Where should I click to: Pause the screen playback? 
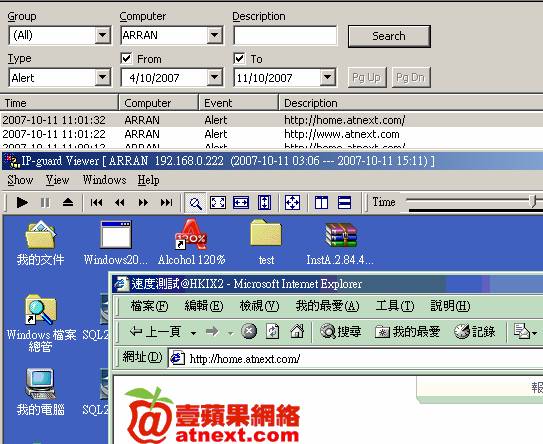tap(45, 202)
